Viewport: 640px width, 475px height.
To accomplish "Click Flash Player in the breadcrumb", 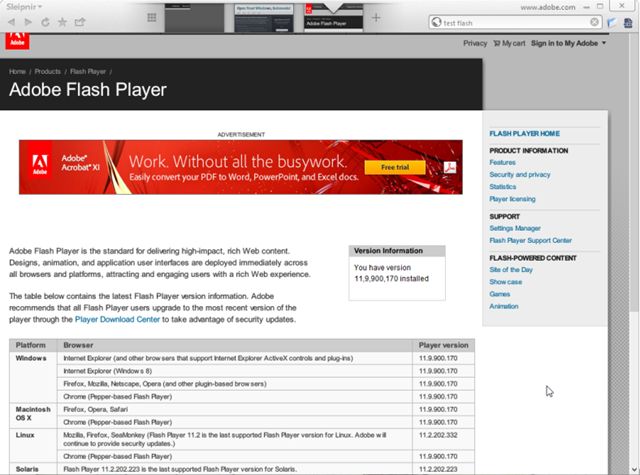I will point(88,71).
